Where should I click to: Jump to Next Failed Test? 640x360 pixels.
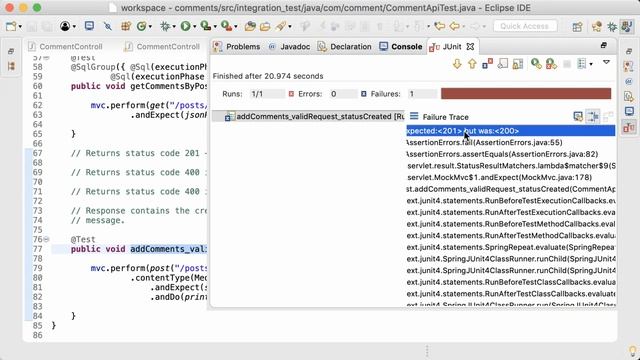pos(457,64)
